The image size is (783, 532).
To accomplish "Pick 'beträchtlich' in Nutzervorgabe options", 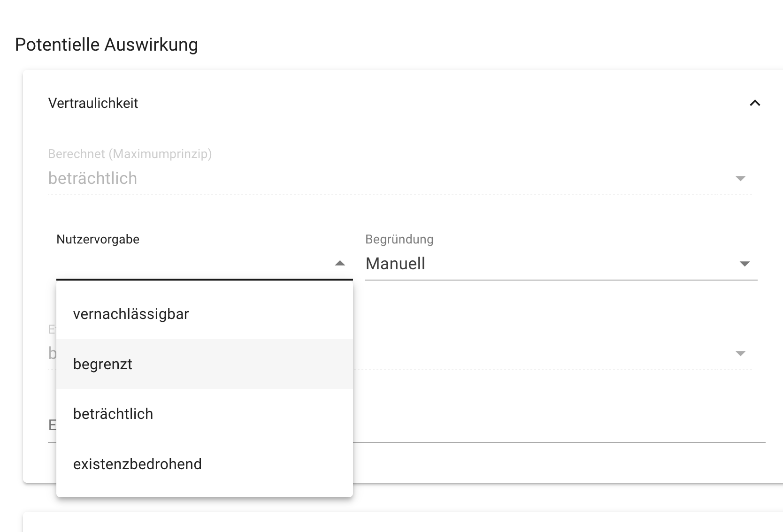I will tap(204, 414).
